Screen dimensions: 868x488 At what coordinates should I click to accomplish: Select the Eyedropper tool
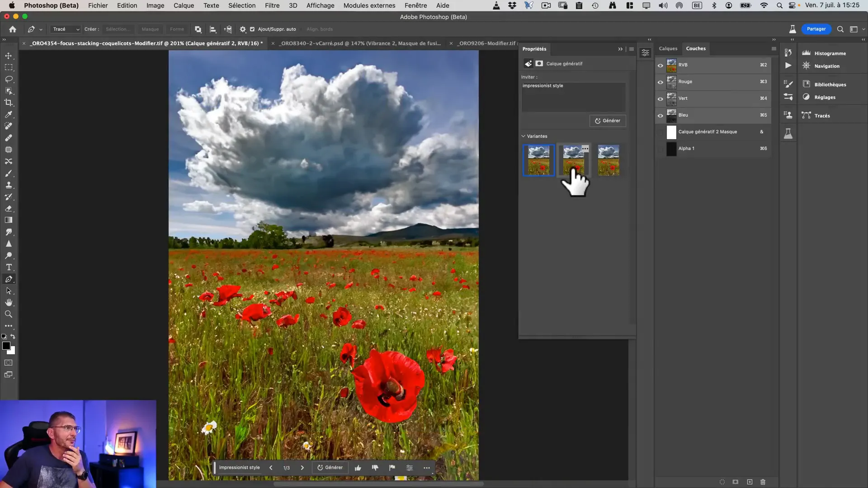[x=9, y=114]
